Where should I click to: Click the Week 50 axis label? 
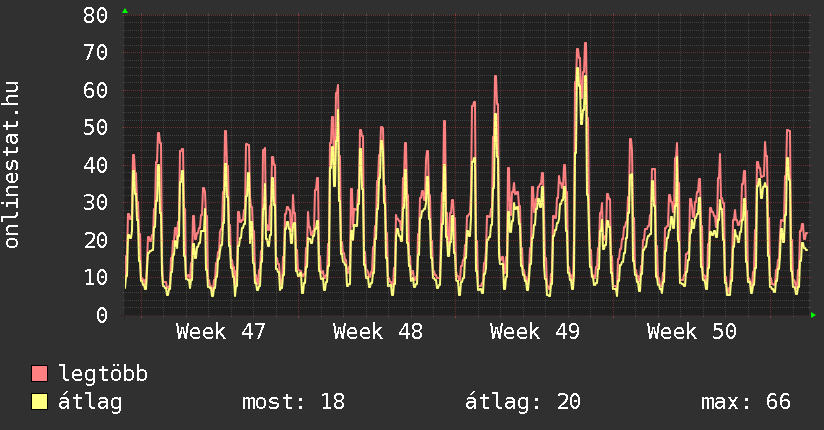click(x=692, y=332)
